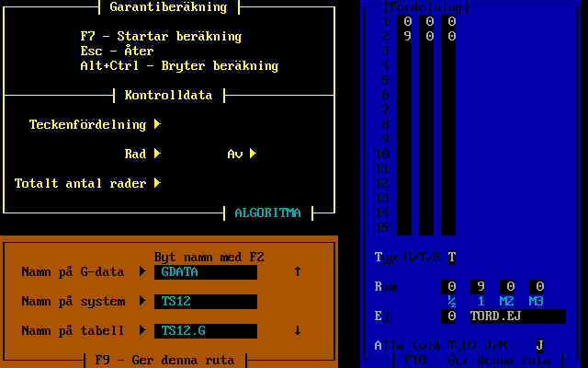Select the Ram M3 value field

coord(537,287)
